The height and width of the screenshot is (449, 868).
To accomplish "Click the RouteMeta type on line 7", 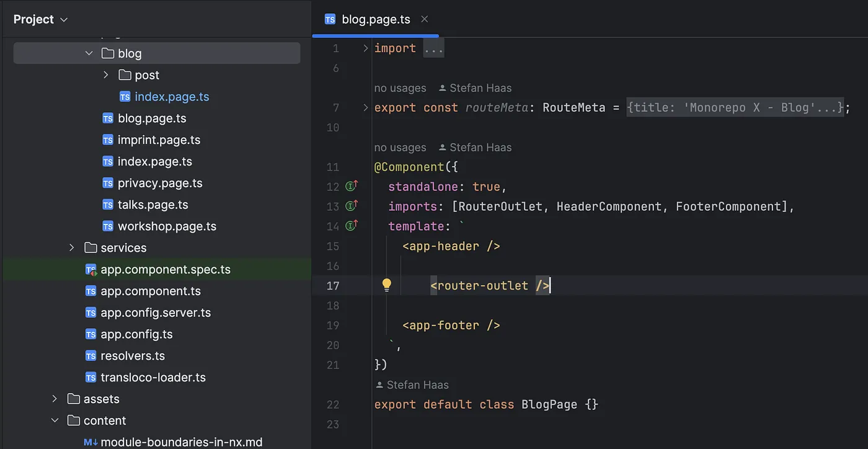I will [573, 108].
